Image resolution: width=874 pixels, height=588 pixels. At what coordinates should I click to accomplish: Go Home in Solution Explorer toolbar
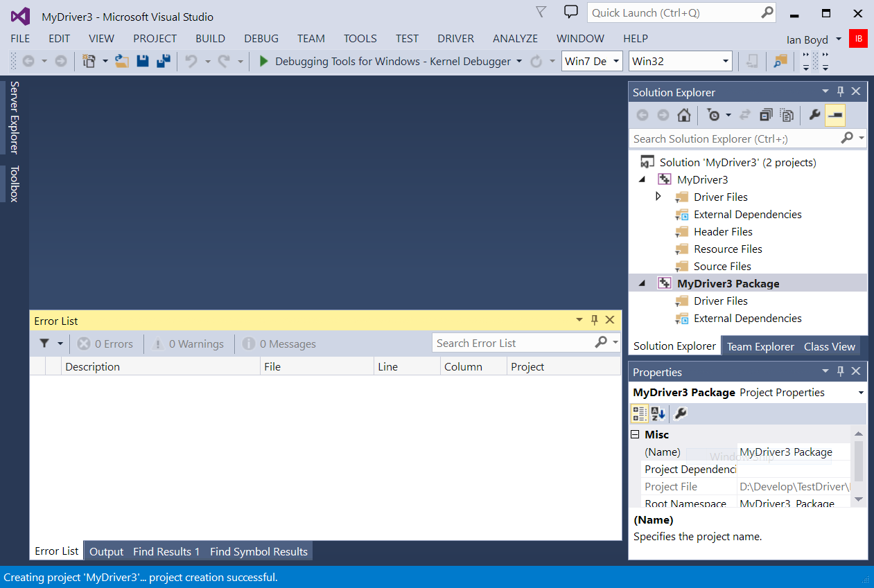[684, 115]
